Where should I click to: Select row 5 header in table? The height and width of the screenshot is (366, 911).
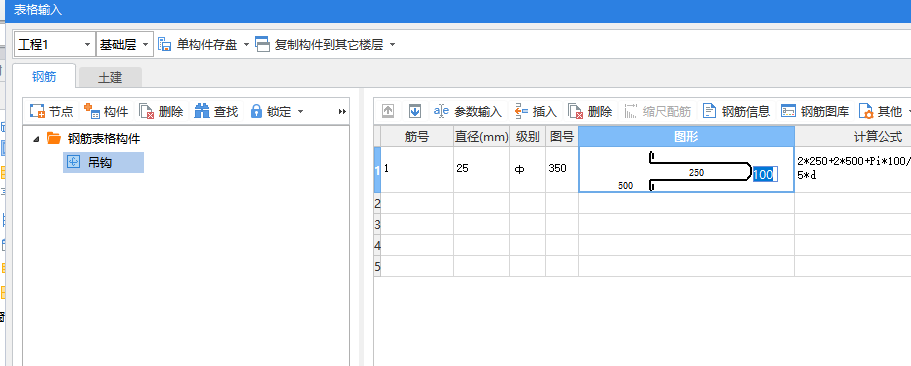pyautogui.click(x=377, y=266)
